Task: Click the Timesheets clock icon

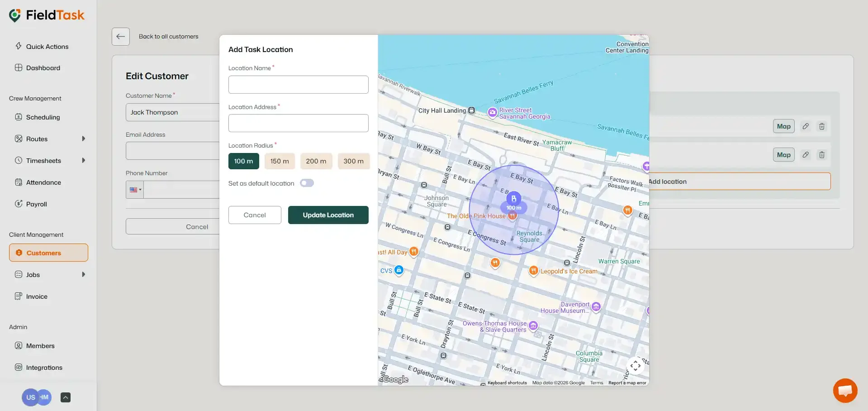Action: pos(19,160)
